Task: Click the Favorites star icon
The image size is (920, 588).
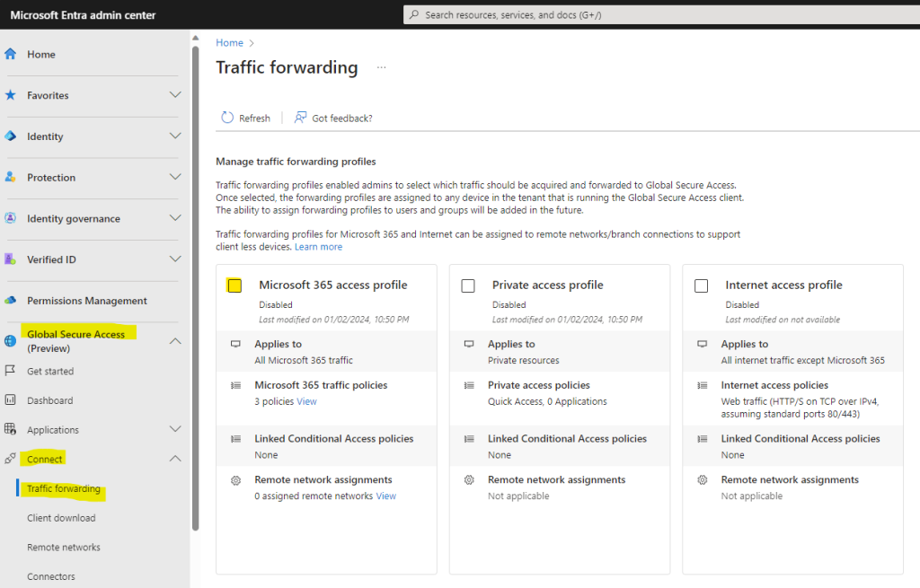Action: coord(11,95)
